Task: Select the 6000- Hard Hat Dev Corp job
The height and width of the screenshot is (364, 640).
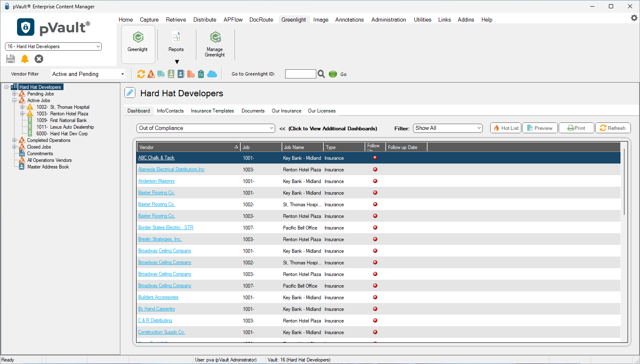Action: click(x=62, y=134)
